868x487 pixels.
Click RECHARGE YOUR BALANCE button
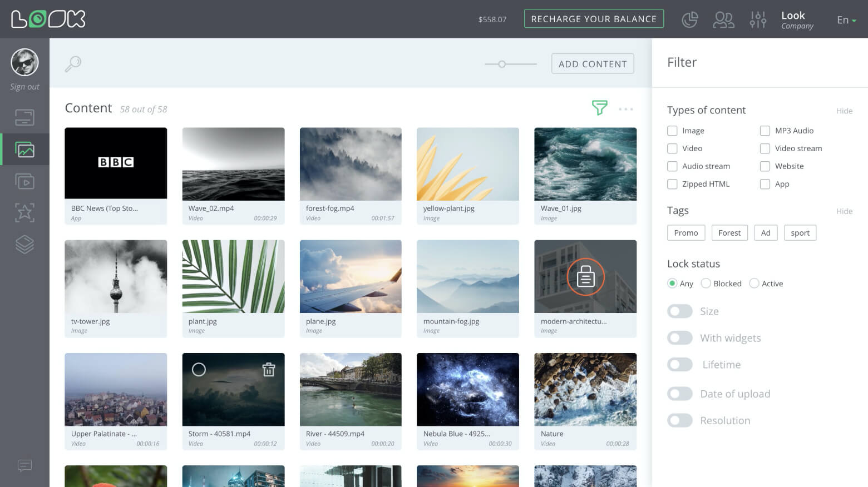[594, 18]
